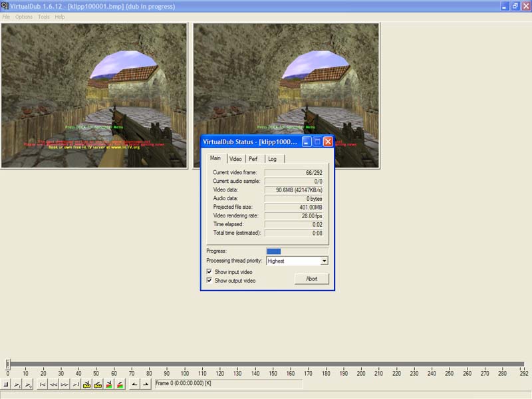The image size is (532, 399).
Task: Click the scene forward search icon
Action: pyautogui.click(x=120, y=384)
